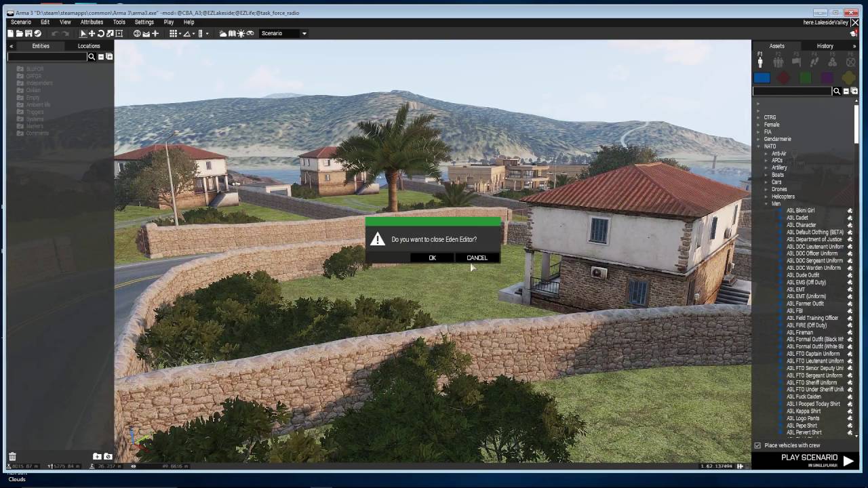
Task: Click the Entities search input field
Action: (47, 57)
